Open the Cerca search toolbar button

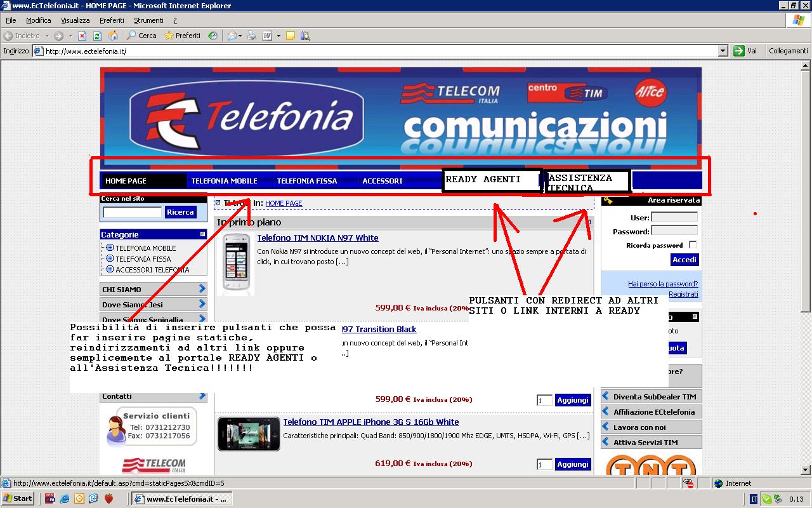(x=141, y=36)
